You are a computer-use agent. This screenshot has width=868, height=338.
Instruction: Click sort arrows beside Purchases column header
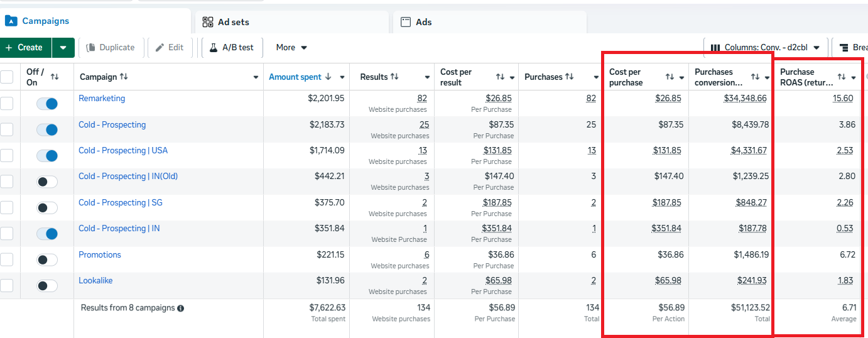569,77
